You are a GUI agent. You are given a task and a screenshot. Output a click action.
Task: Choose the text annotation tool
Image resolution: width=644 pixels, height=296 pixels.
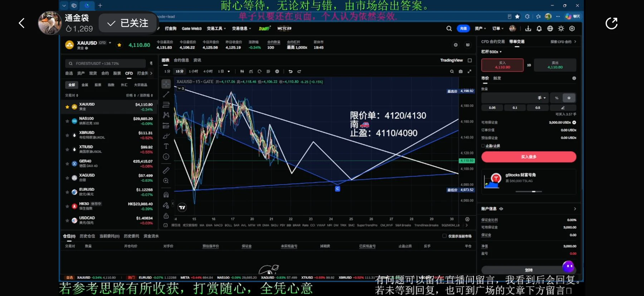[166, 146]
